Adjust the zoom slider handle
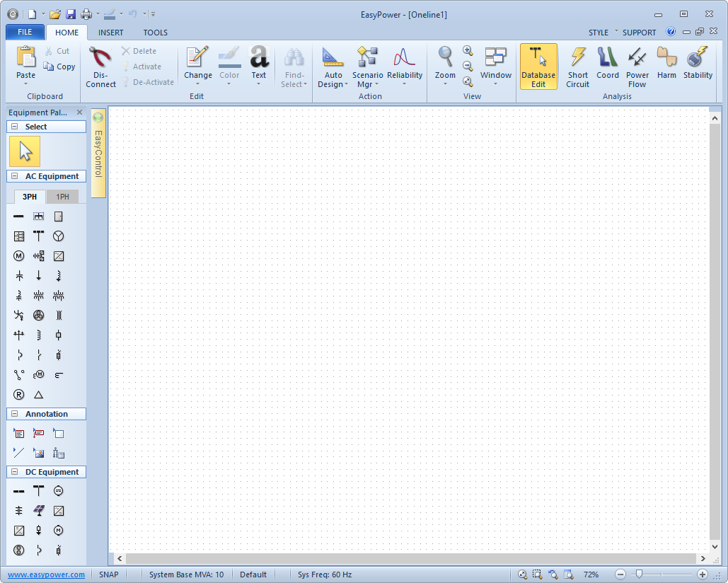The height and width of the screenshot is (583, 728). click(638, 575)
